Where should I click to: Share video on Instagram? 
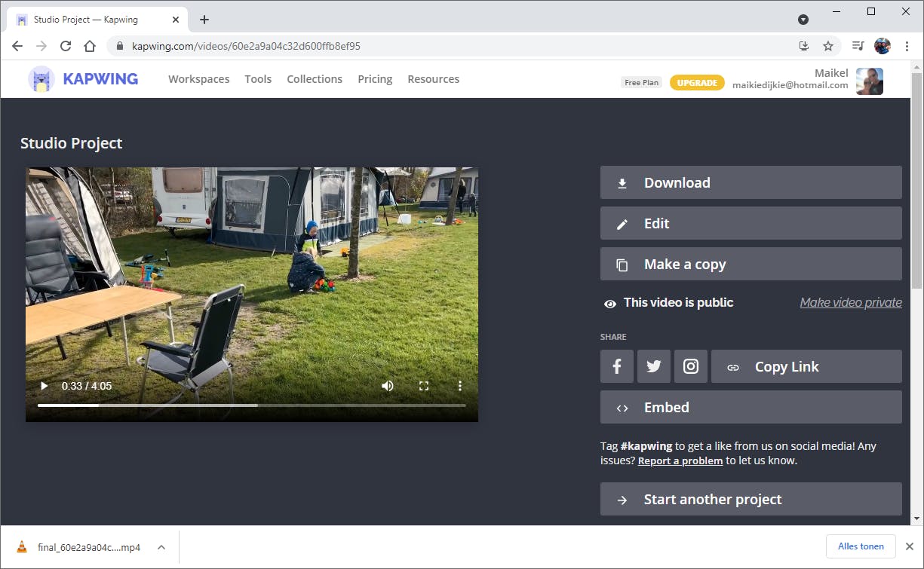691,366
